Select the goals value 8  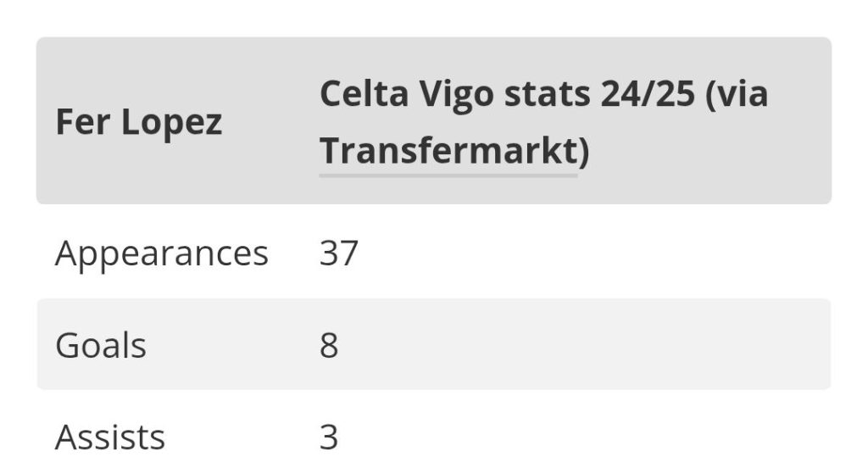click(x=329, y=346)
